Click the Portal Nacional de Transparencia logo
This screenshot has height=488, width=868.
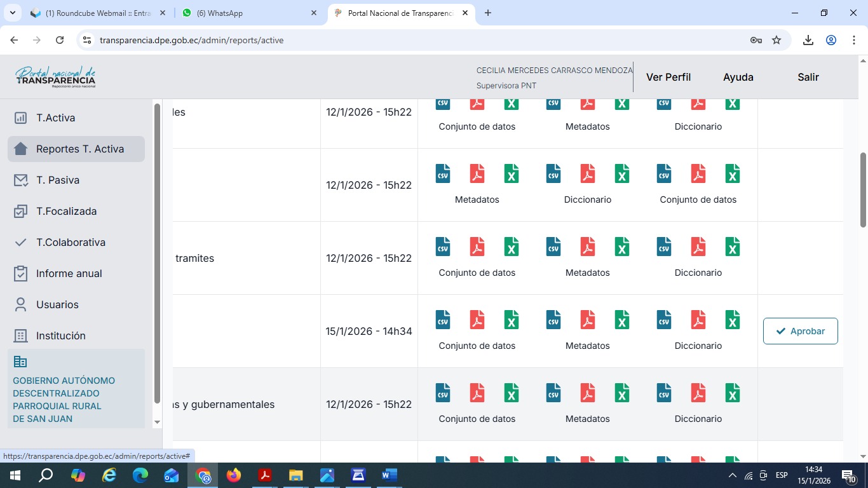(55, 77)
